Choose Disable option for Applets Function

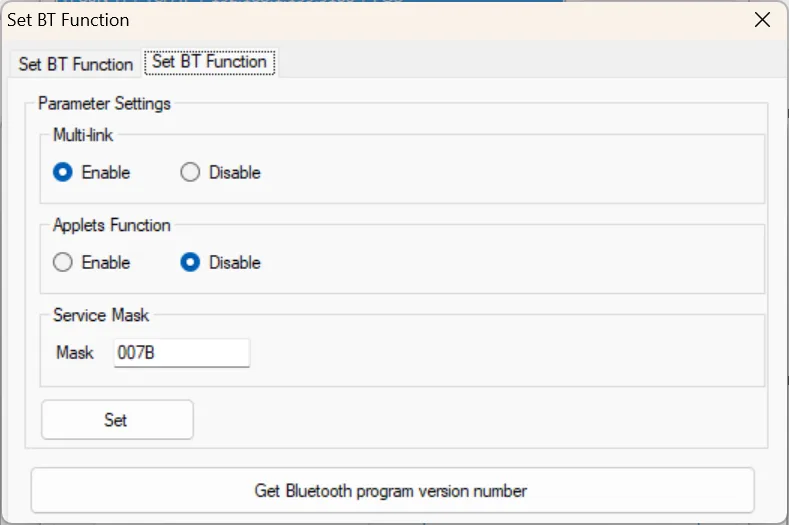click(190, 262)
